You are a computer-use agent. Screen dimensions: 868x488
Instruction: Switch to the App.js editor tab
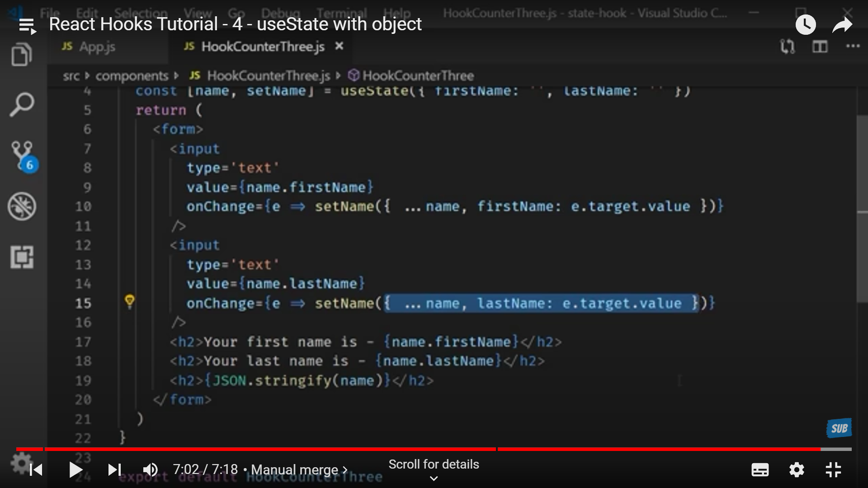[97, 47]
